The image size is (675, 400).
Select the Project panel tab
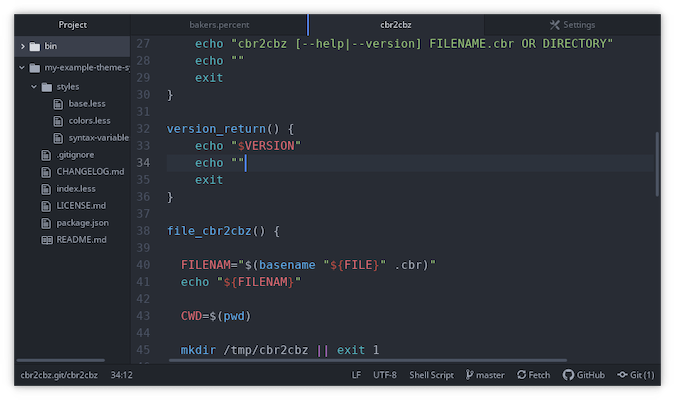[72, 24]
